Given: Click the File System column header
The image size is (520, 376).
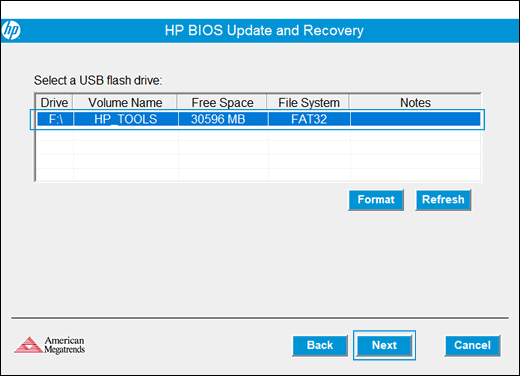Looking at the screenshot, I should tap(309, 102).
